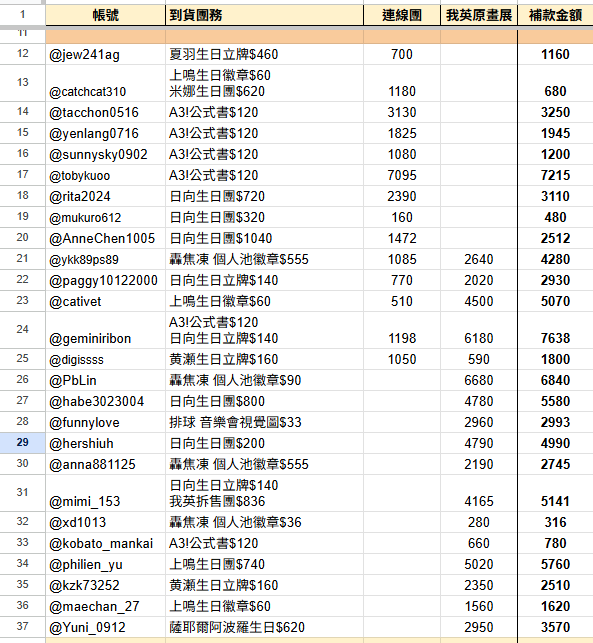This screenshot has height=643, width=593.
Task: Select the 我英原畫展 header cell
Action: [479, 15]
